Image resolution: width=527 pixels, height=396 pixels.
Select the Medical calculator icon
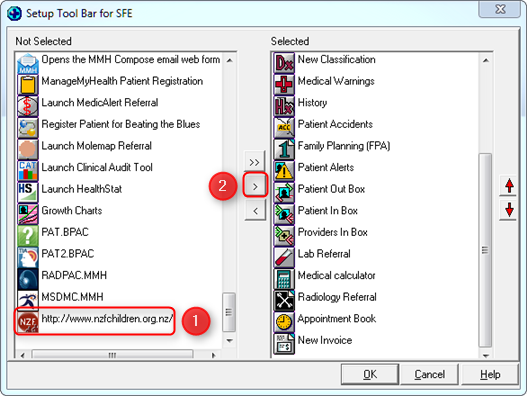click(x=284, y=278)
